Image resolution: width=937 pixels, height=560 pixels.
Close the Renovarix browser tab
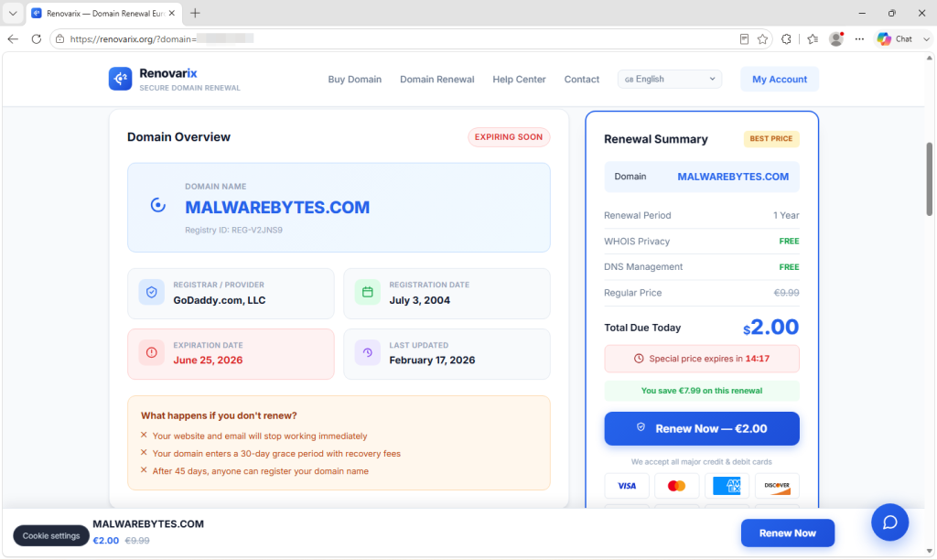[171, 13]
